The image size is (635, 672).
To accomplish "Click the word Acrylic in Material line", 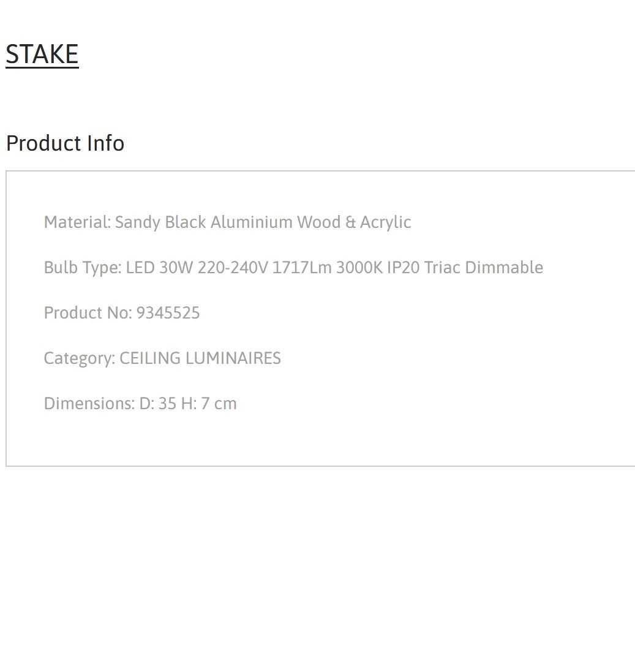I will click(x=386, y=222).
